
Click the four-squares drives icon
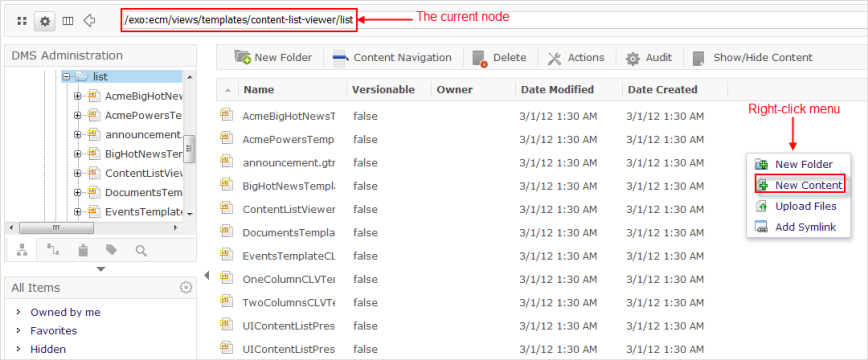pos(22,21)
